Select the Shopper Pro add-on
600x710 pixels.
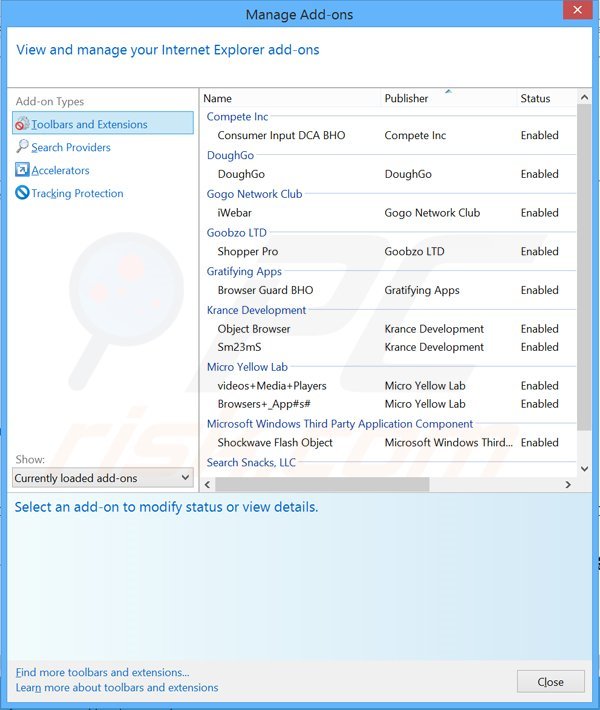tap(247, 251)
